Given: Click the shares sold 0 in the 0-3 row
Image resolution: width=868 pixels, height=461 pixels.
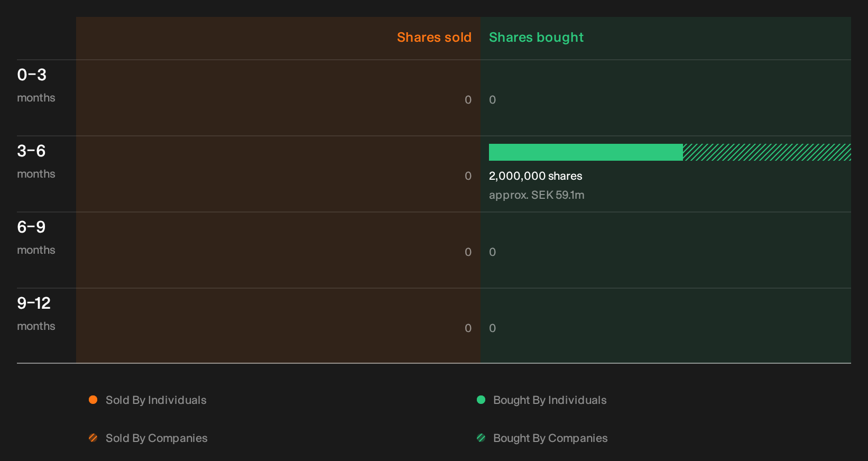Looking at the screenshot, I should (x=468, y=100).
